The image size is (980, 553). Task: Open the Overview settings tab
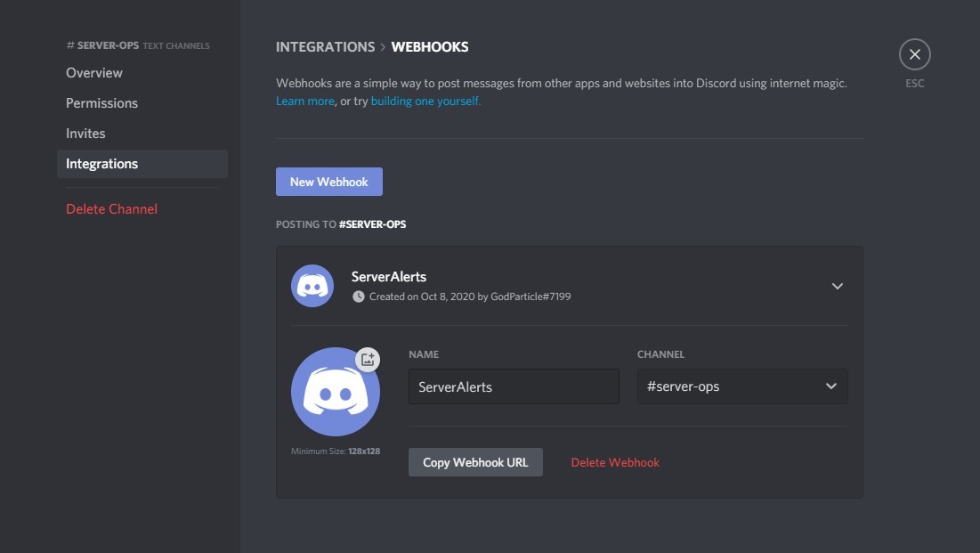point(94,73)
